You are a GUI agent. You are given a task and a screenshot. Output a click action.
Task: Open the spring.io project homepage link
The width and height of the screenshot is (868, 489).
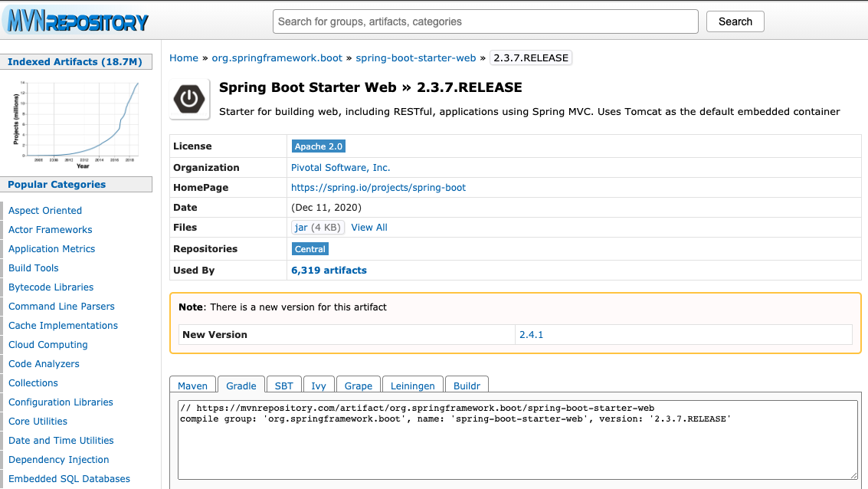tap(378, 188)
